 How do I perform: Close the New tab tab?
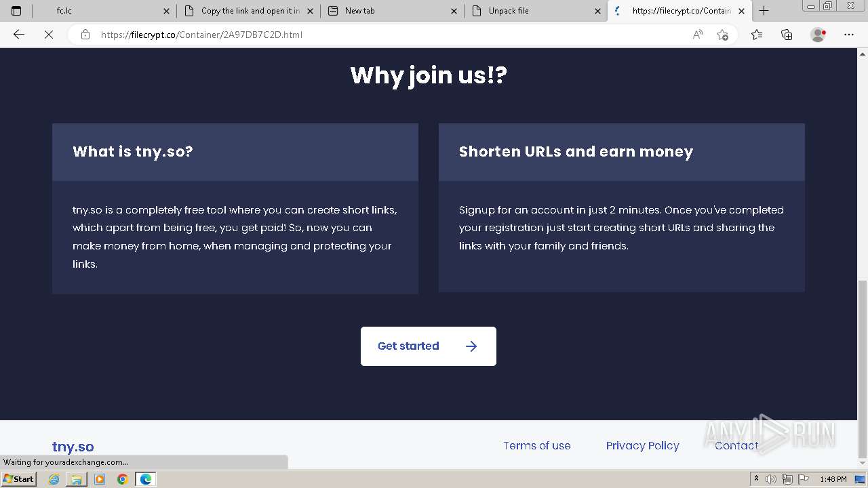[454, 11]
